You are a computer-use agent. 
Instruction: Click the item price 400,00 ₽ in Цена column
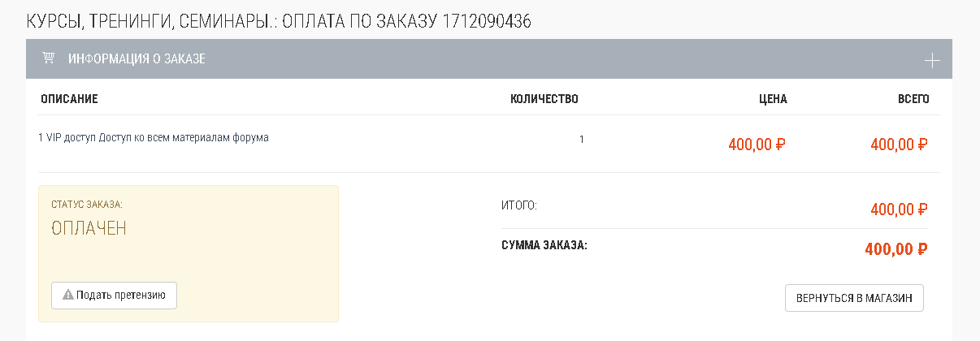tap(757, 145)
